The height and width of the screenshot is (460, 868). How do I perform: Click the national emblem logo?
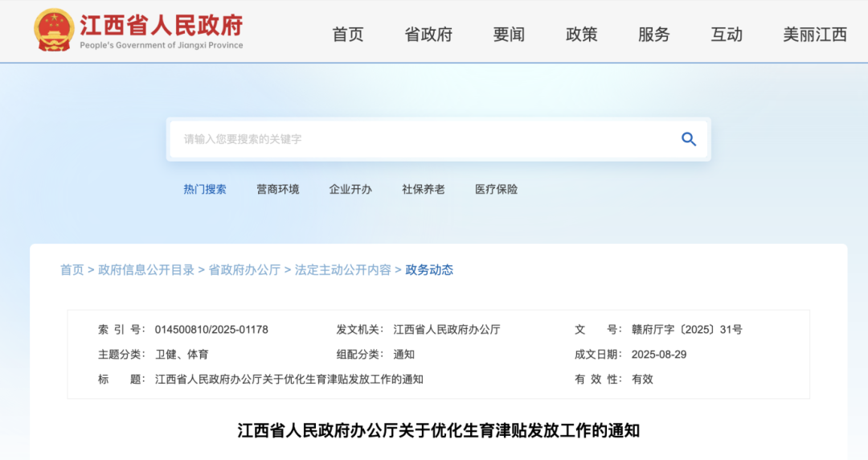pos(54,30)
